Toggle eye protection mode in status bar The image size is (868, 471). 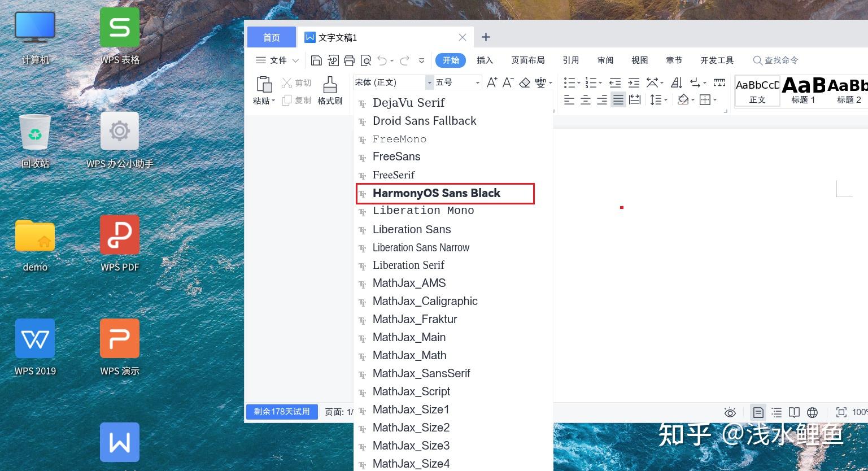pos(730,412)
